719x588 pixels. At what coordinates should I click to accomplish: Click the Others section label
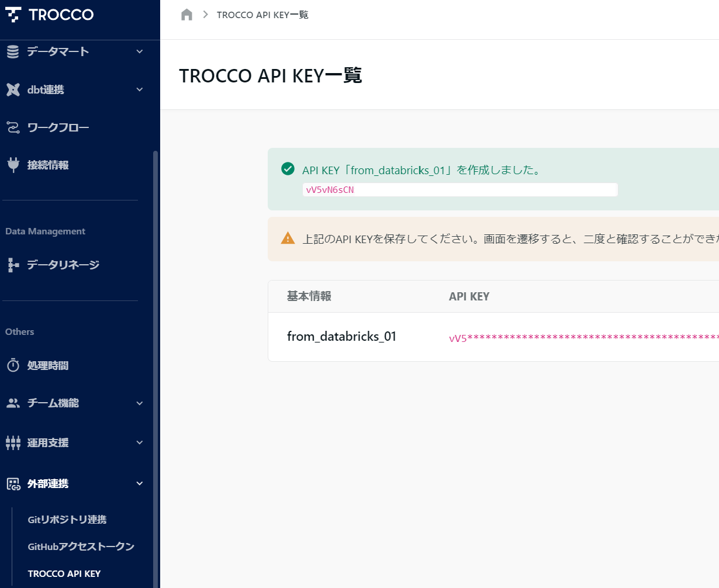point(20,331)
